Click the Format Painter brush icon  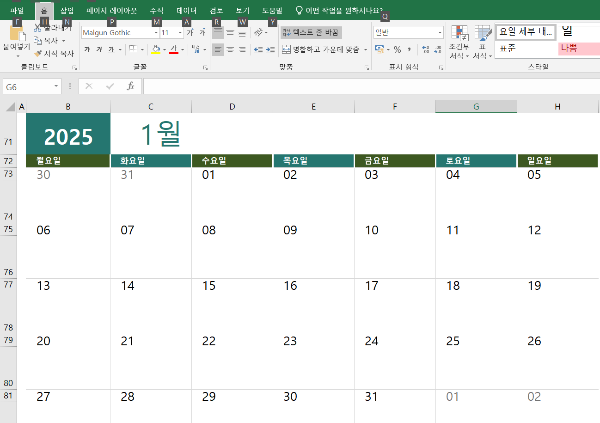tap(38, 53)
